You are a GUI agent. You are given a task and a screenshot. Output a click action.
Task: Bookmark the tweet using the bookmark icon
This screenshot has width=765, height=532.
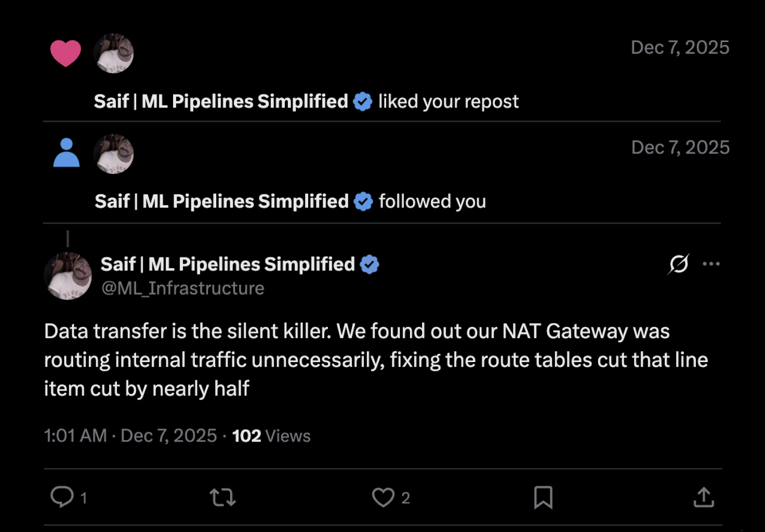(x=543, y=497)
